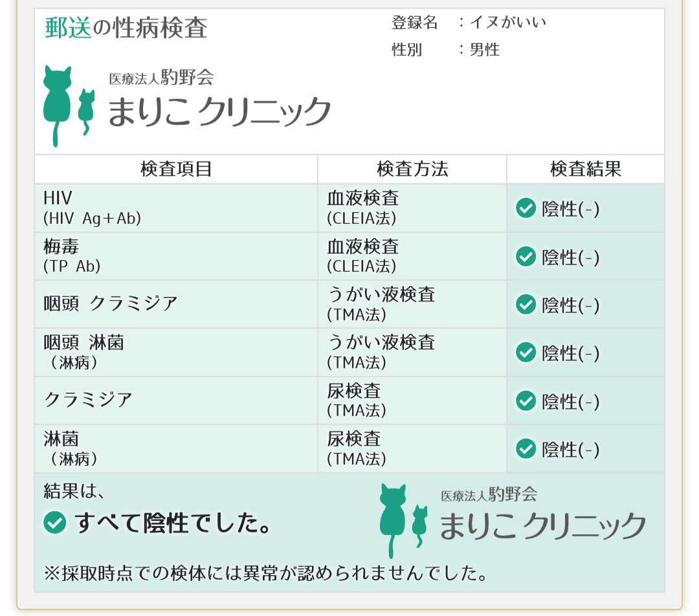Click the 性別 label
699x616 pixels.
[406, 49]
